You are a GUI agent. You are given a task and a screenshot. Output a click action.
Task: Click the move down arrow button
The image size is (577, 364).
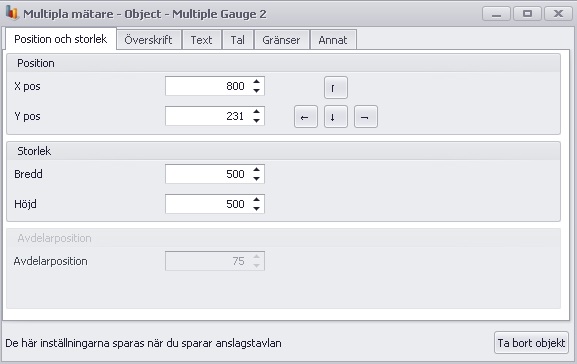pyautogui.click(x=336, y=117)
